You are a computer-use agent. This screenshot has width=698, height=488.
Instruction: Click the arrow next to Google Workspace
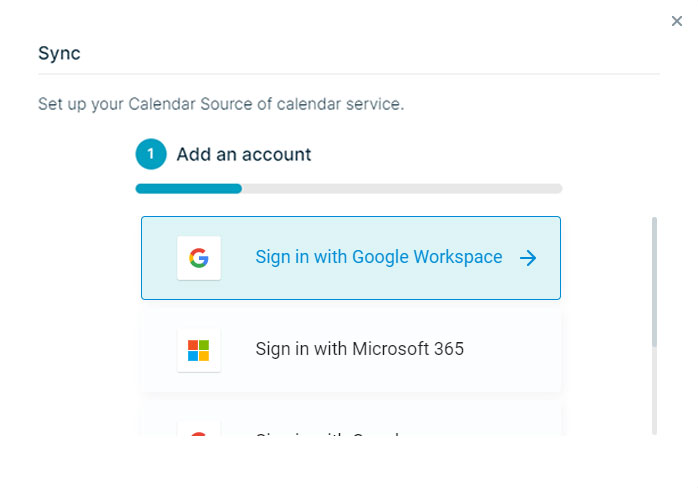529,258
